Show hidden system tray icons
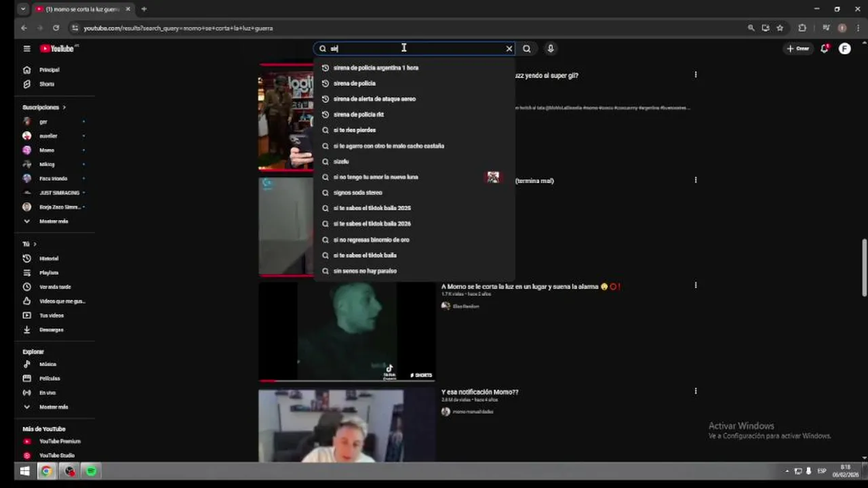 [787, 471]
